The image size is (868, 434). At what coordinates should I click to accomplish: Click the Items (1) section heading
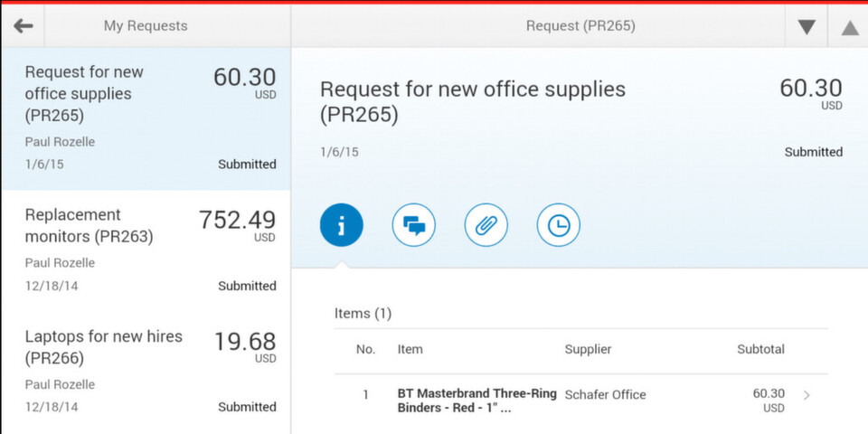click(363, 314)
